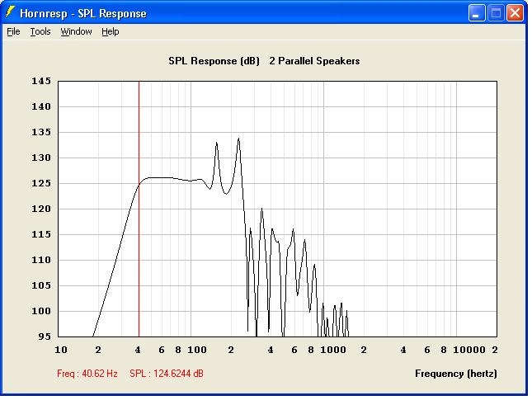
Task: Click the Hornresp lightning bolt title icon
Action: click(x=10, y=12)
